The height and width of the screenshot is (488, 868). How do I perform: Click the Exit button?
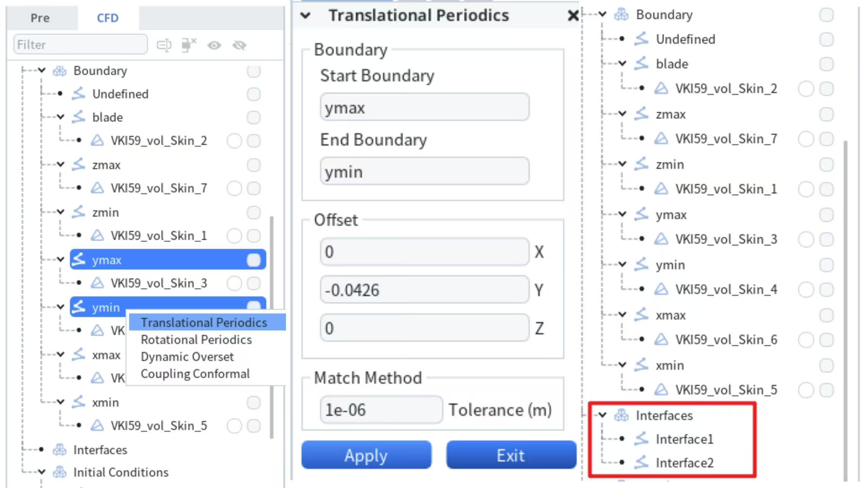point(511,455)
